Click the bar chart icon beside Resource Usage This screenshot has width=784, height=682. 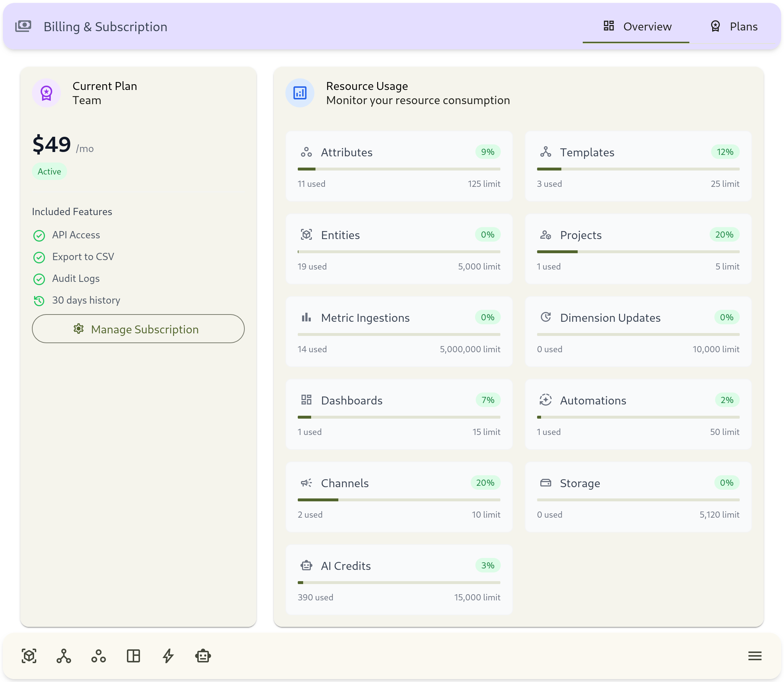[x=300, y=93]
